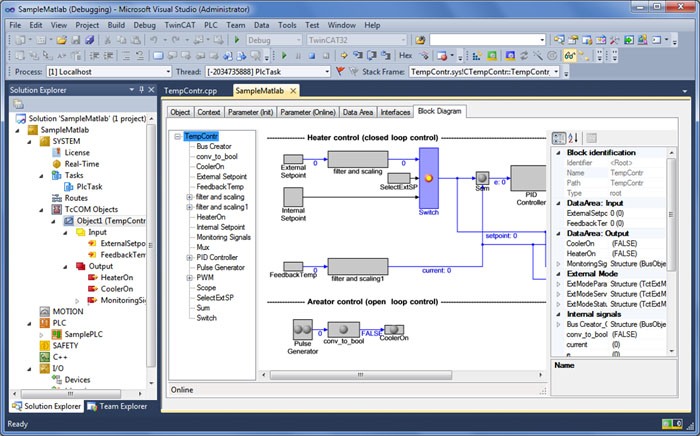Click the Solution Explorer toolbar icon
700x436 pixels.
(x=559, y=40)
